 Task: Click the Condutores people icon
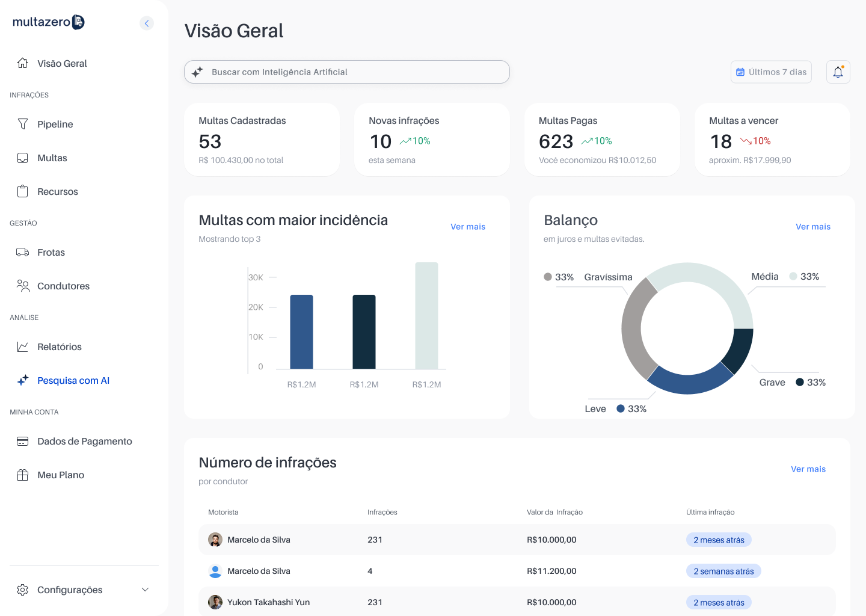tap(23, 286)
